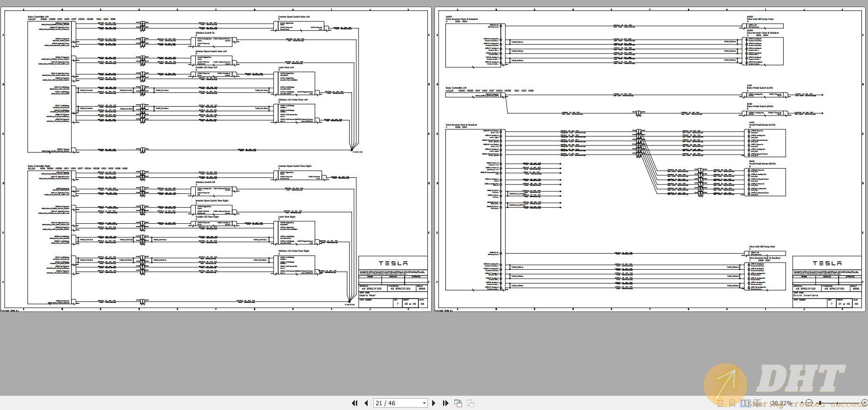Image resolution: width=868 pixels, height=410 pixels.
Task: Select the two-page facing view
Action: [x=745, y=403]
